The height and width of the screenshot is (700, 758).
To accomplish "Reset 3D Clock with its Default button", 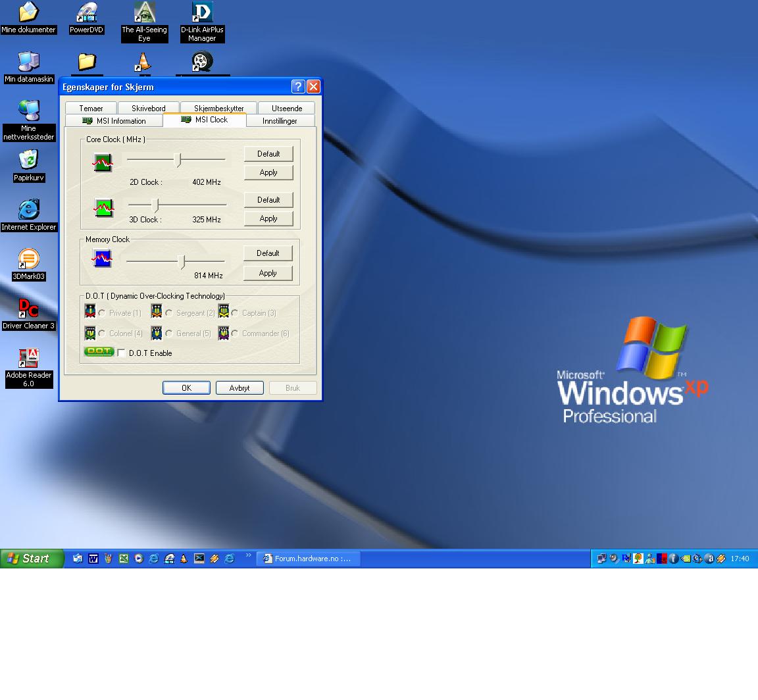I will coord(268,199).
